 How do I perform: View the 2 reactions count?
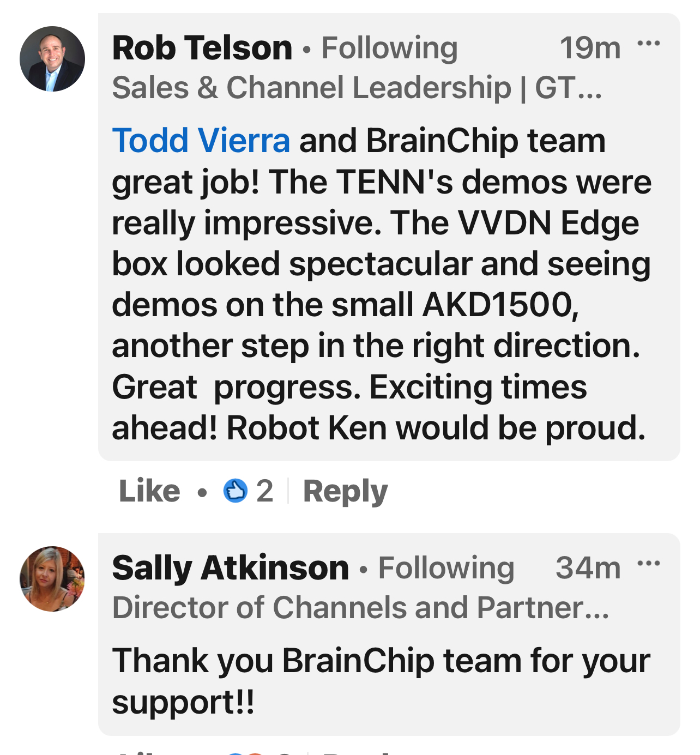tap(264, 491)
